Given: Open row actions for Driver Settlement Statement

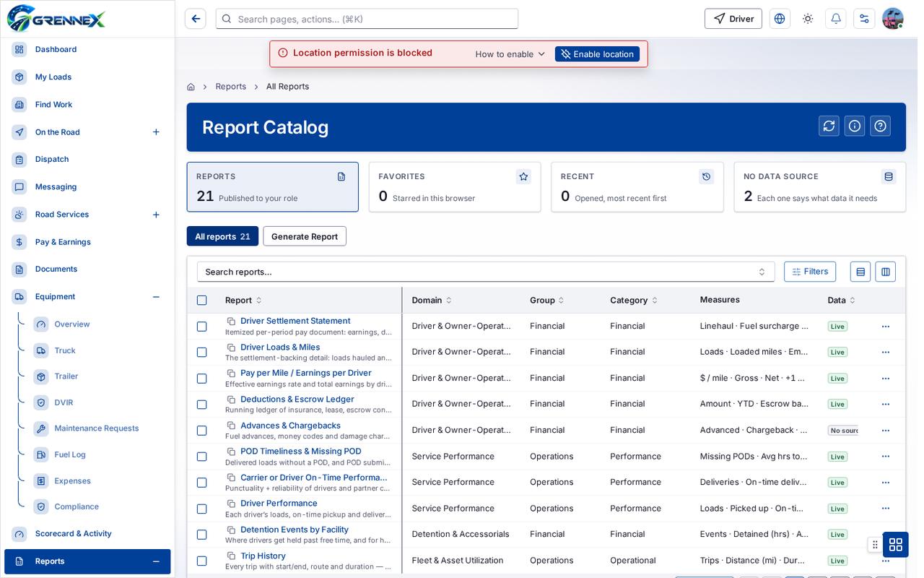Looking at the screenshot, I should click(886, 327).
